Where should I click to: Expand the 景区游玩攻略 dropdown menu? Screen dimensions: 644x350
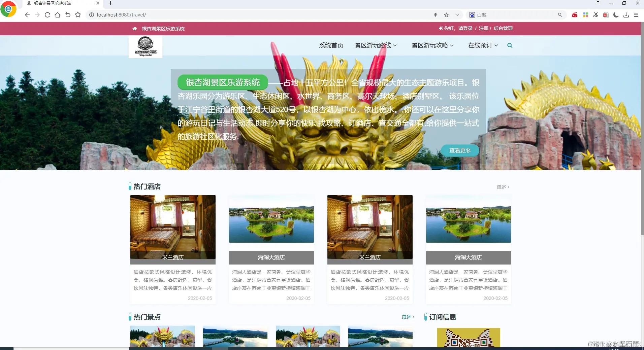click(x=432, y=45)
